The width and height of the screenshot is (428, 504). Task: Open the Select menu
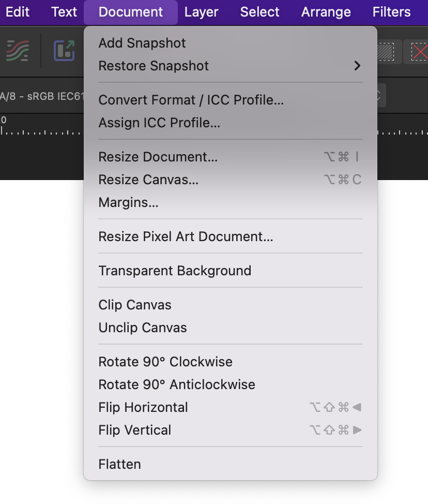click(x=259, y=12)
